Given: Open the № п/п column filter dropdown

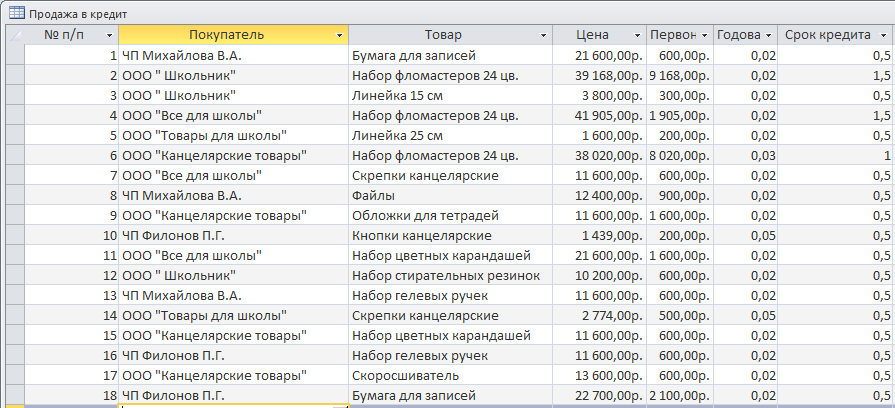Looking at the screenshot, I should (110, 35).
